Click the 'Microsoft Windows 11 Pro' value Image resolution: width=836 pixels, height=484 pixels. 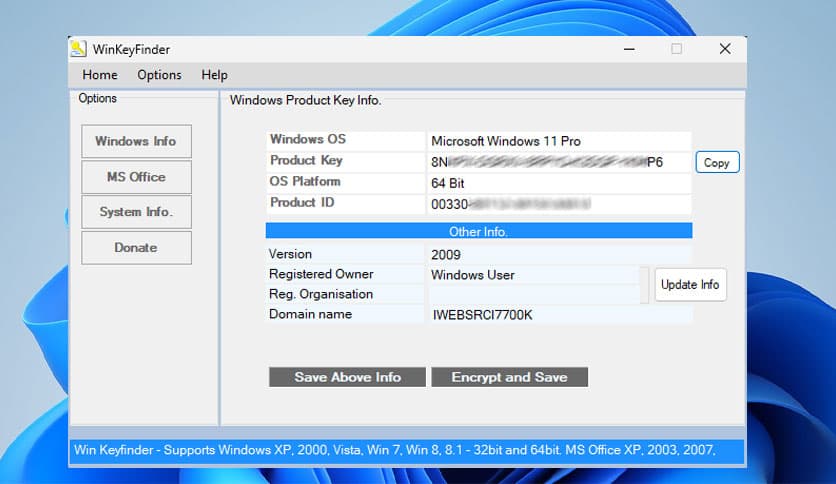(559, 141)
